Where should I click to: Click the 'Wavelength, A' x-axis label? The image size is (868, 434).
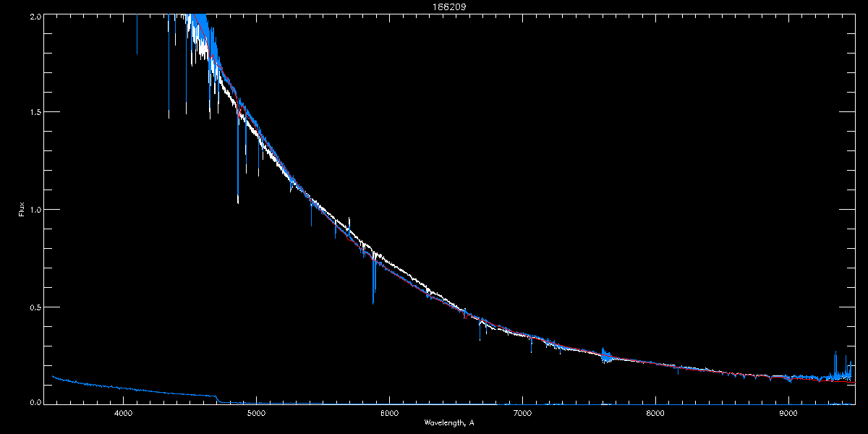449,422
